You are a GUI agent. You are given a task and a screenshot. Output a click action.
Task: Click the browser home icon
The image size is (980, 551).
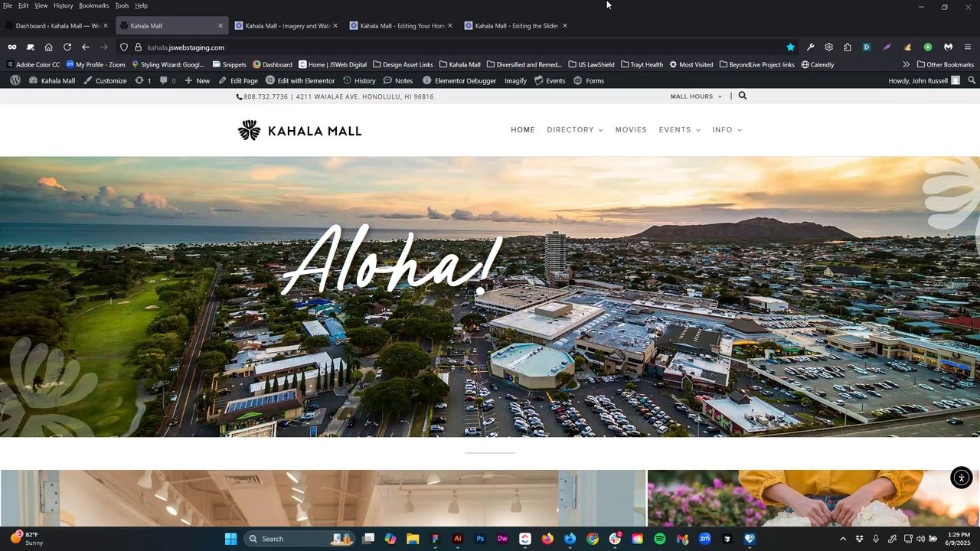tap(49, 47)
